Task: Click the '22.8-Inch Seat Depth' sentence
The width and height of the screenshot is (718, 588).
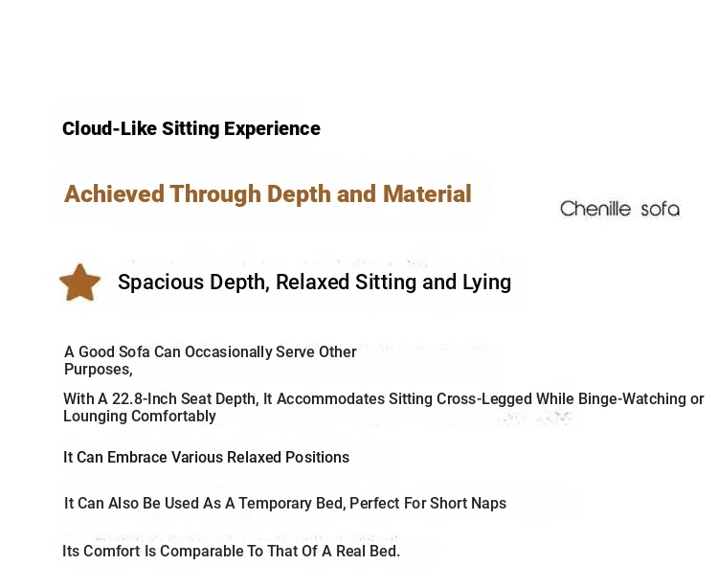Action: (x=383, y=399)
